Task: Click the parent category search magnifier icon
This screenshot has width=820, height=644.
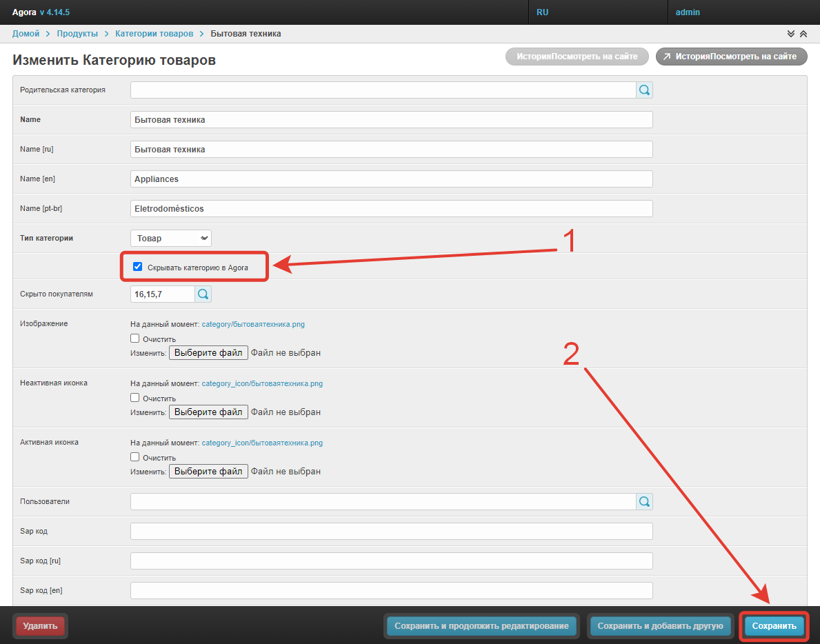Action: coord(644,90)
